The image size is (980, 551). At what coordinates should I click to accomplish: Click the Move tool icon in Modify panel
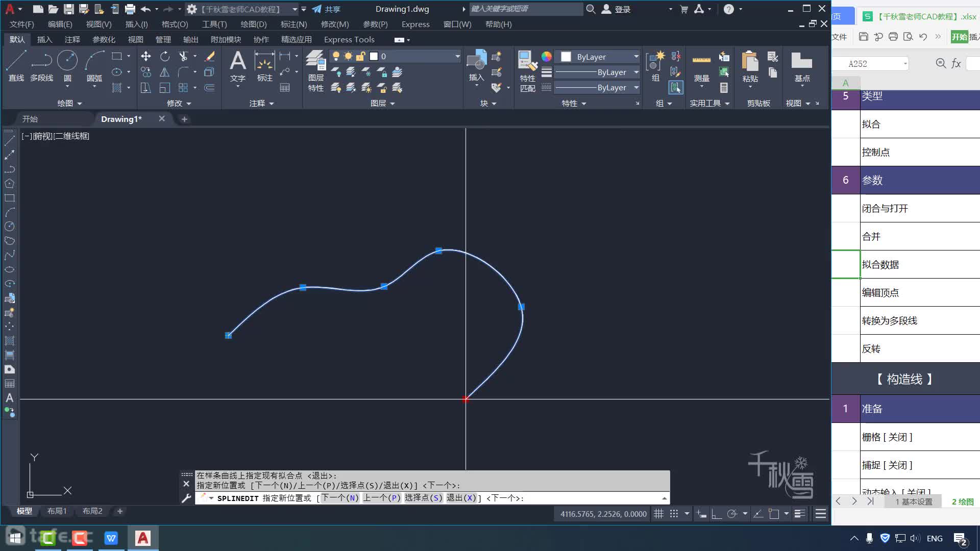(146, 56)
